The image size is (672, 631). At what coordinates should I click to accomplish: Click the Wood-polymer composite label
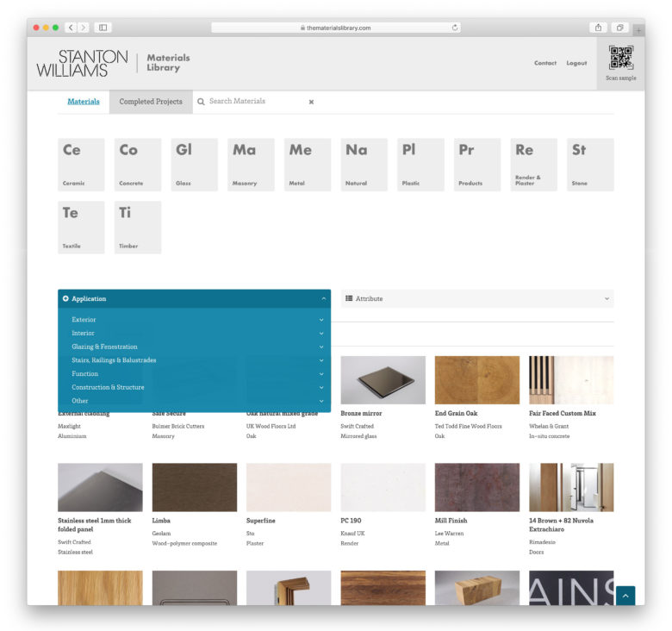coord(184,543)
